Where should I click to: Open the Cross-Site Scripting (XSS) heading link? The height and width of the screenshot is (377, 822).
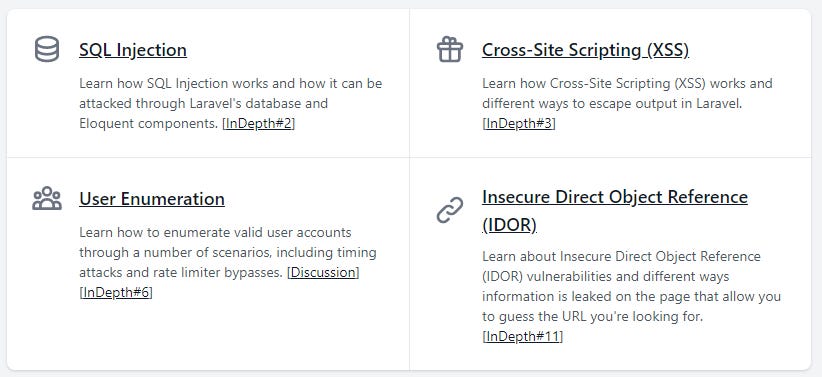586,50
